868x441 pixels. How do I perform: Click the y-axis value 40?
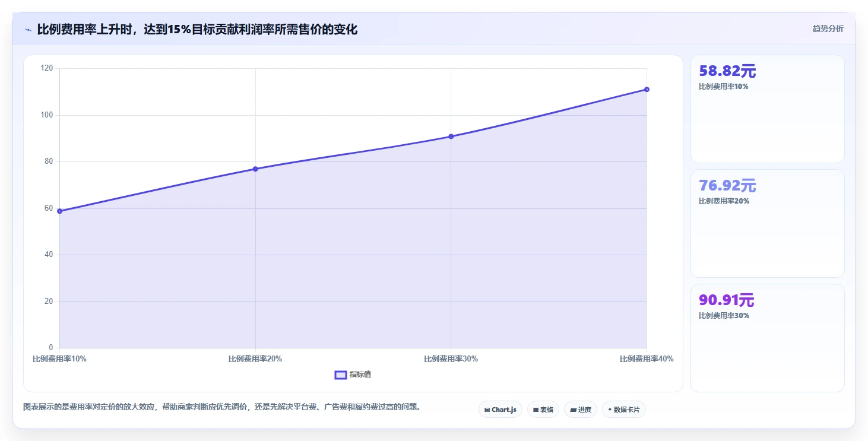49,255
